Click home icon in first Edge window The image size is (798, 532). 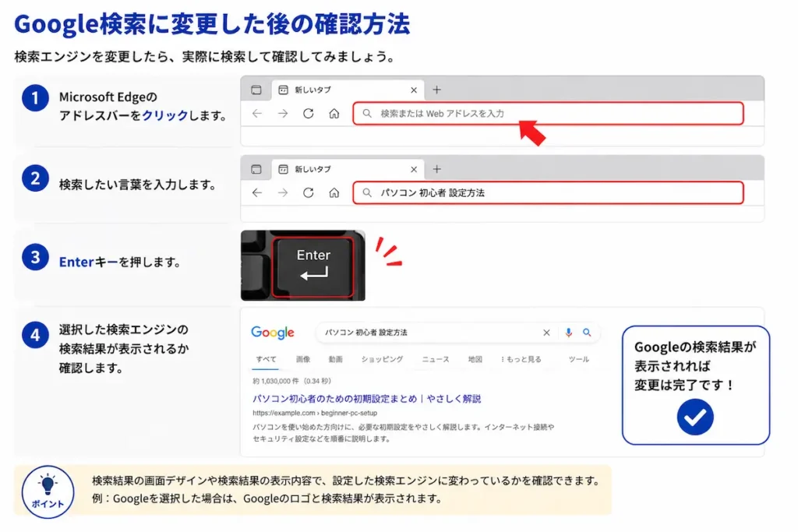(x=334, y=114)
